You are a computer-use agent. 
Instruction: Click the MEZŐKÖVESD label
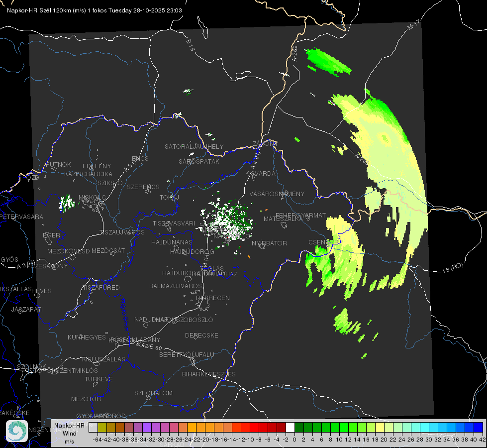[x=68, y=251]
